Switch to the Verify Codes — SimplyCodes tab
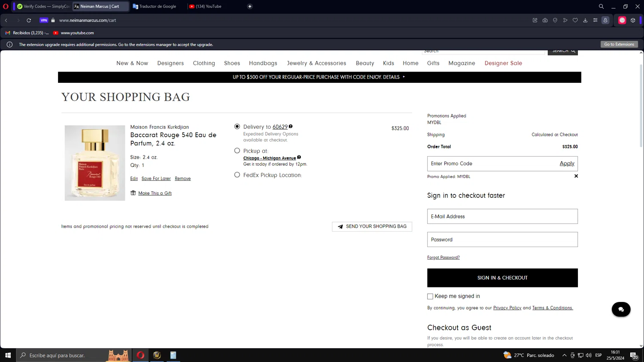The width and height of the screenshot is (644, 362). [43, 6]
